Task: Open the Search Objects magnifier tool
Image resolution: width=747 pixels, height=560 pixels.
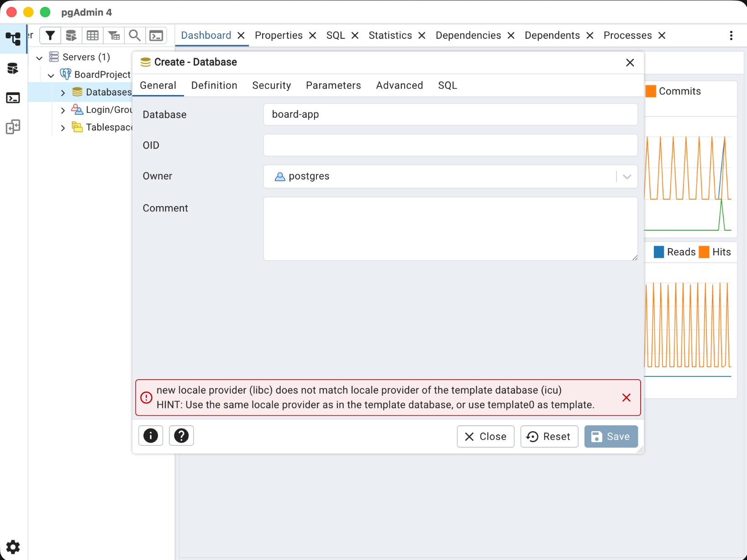Action: tap(135, 36)
